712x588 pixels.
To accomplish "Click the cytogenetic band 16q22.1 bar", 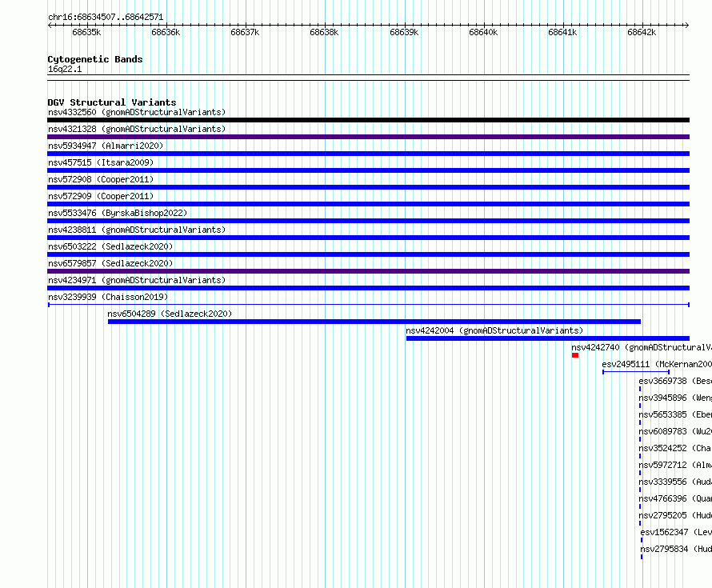I will pyautogui.click(x=368, y=78).
